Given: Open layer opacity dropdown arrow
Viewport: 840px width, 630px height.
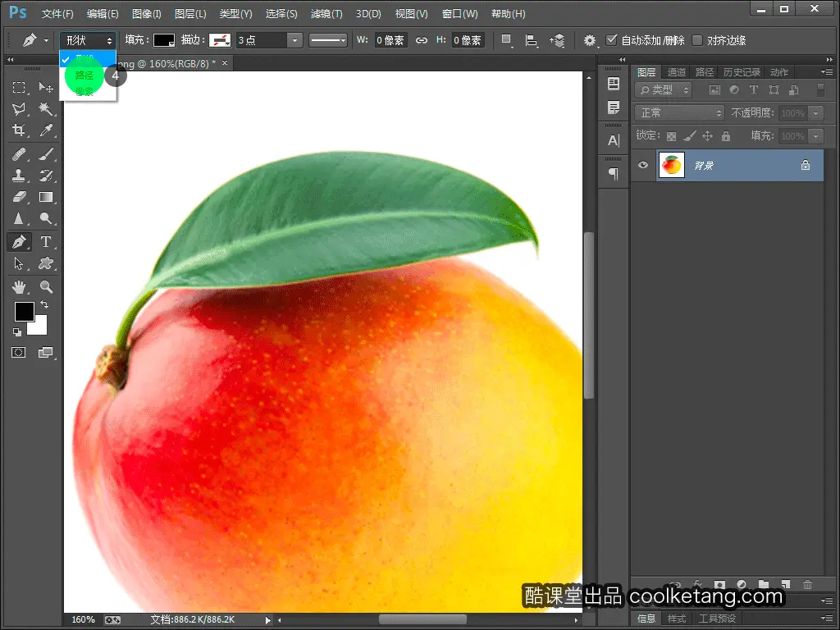Looking at the screenshot, I should pyautogui.click(x=816, y=113).
